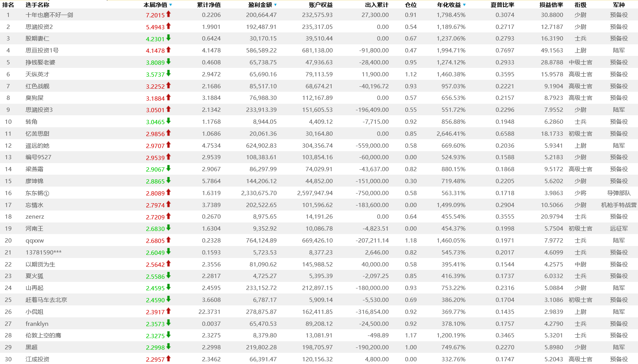The height and width of the screenshot is (364, 638).
Task: Click 机枪手特战营 in the 军种 column
Action: click(619, 205)
